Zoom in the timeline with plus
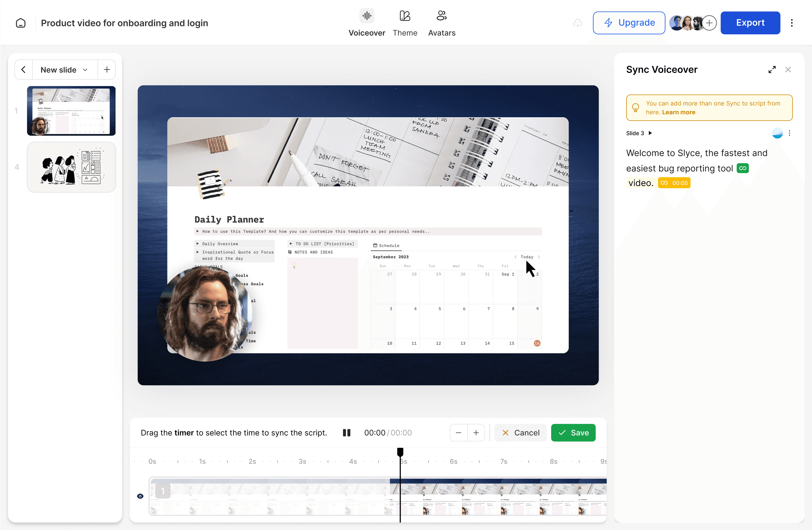 476,432
